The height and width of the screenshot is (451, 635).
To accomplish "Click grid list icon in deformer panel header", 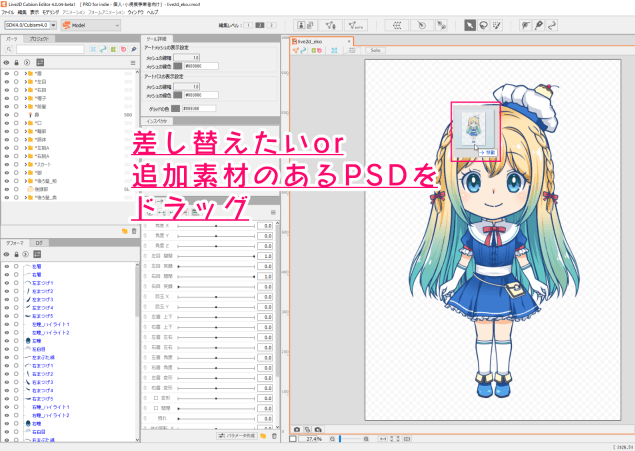I will (37, 254).
